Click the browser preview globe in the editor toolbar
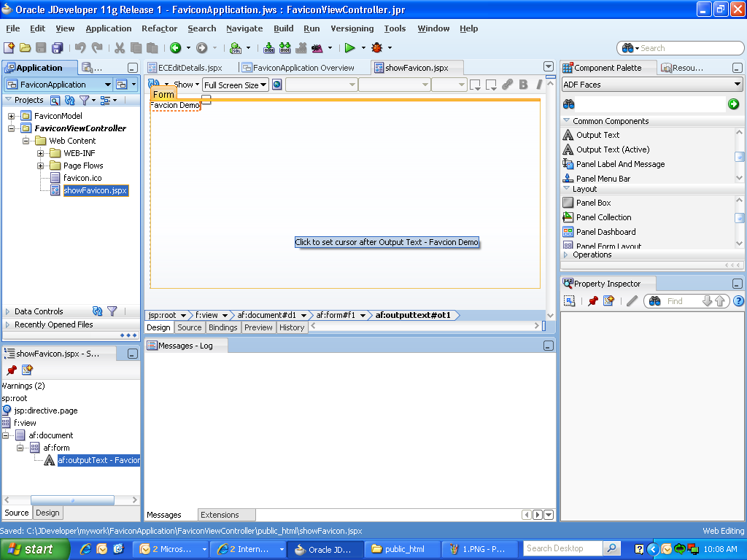 (276, 84)
